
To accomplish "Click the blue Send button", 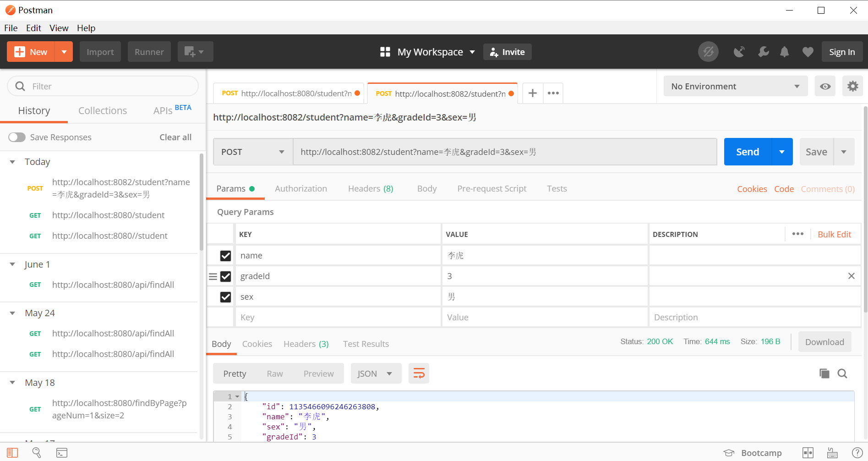I will tap(748, 152).
